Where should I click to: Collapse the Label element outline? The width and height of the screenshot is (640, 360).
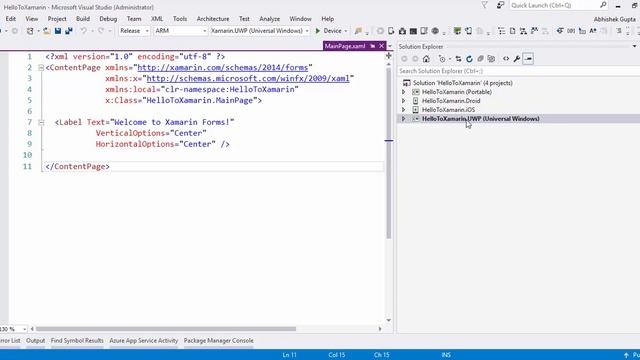coord(41,122)
